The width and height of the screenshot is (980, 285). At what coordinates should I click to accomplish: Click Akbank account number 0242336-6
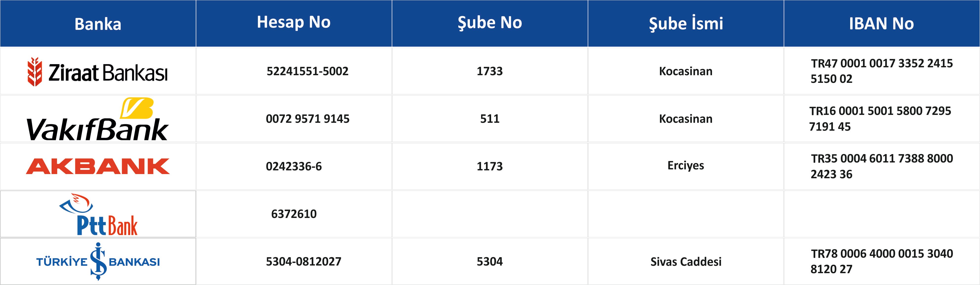(x=294, y=166)
